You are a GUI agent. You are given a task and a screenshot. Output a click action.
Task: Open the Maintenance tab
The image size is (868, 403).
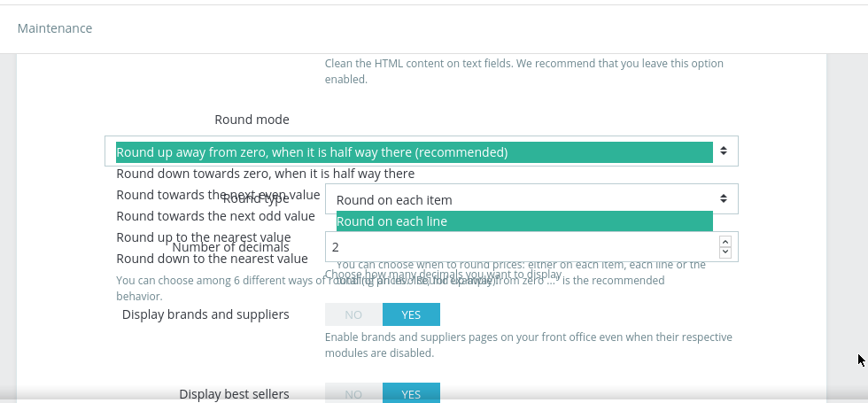click(x=55, y=28)
